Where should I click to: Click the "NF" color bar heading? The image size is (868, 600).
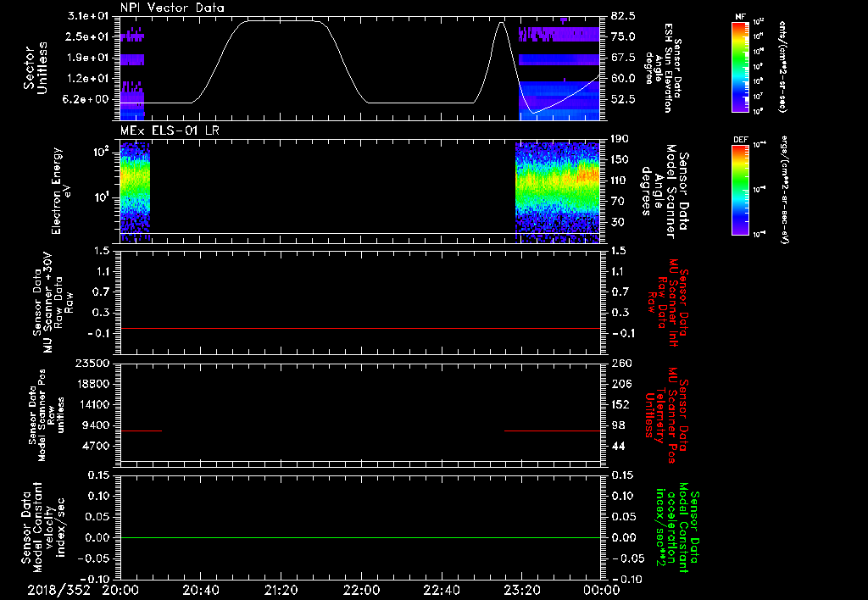pyautogui.click(x=740, y=17)
